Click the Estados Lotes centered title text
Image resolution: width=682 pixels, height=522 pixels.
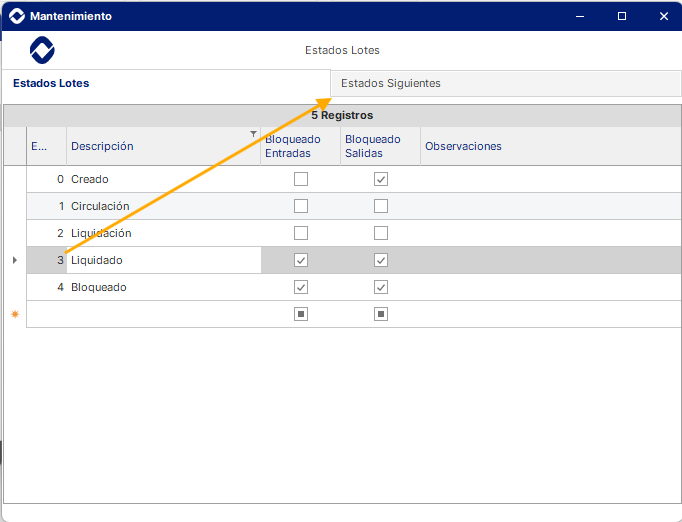(342, 50)
